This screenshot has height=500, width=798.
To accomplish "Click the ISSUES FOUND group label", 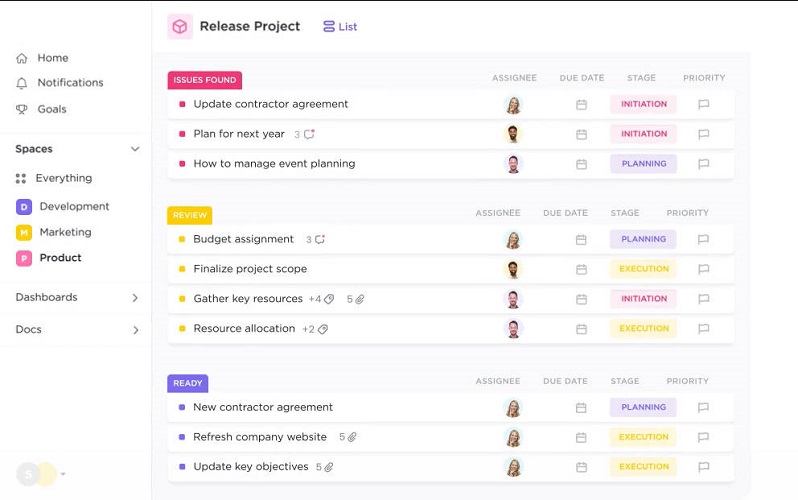I will pos(205,80).
